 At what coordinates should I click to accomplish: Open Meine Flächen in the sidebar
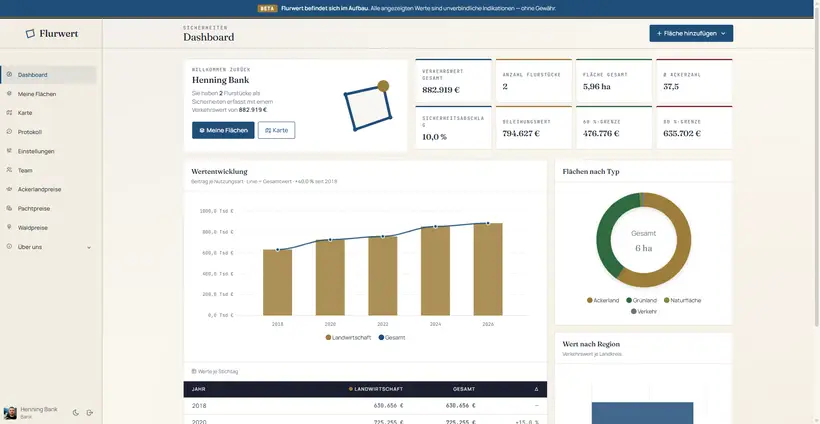point(49,94)
